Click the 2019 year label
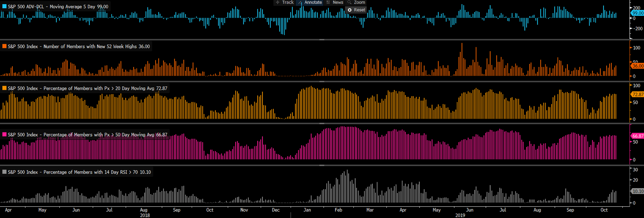The height and width of the screenshot is (218, 644). click(x=460, y=215)
